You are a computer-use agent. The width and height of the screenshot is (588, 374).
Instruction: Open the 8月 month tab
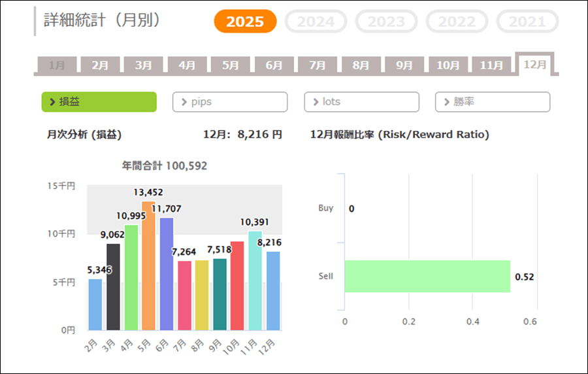coord(361,65)
